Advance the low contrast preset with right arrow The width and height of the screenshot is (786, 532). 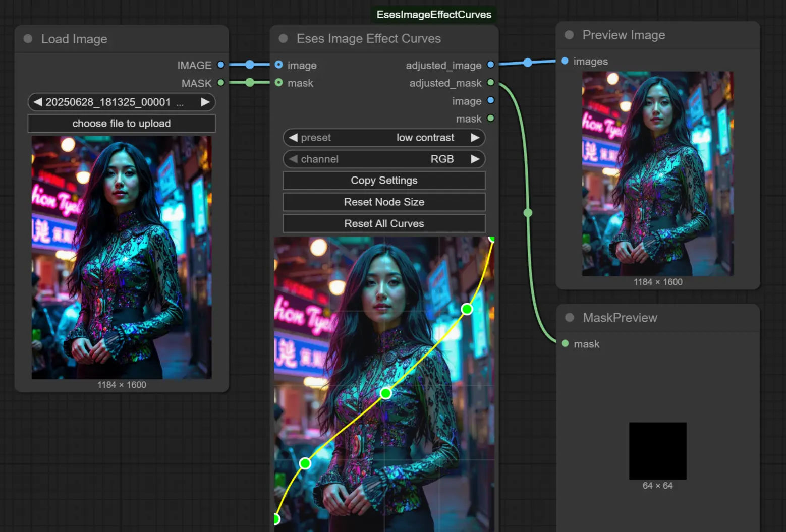(474, 137)
